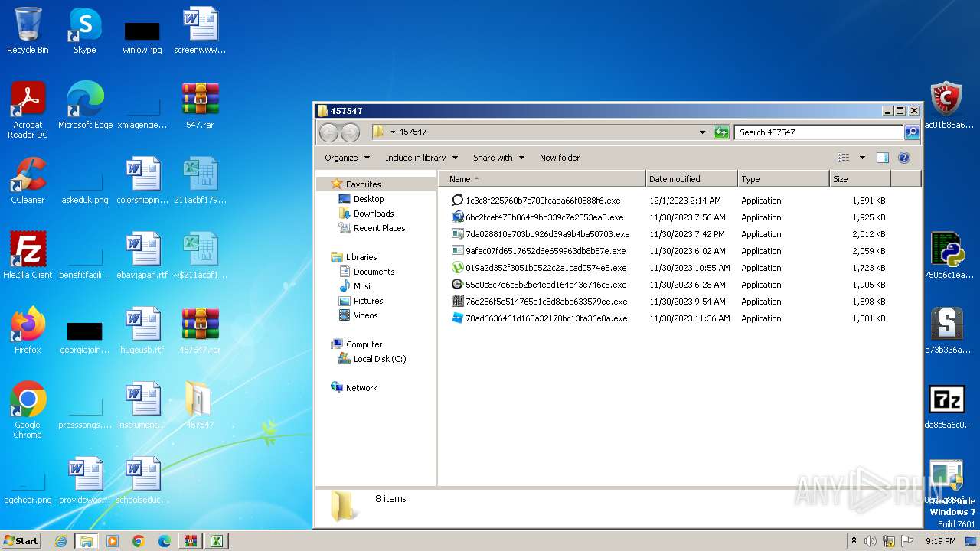Open Skype desktop shortcut
Screen dimensions: 980x551
pyautogui.click(x=85, y=31)
